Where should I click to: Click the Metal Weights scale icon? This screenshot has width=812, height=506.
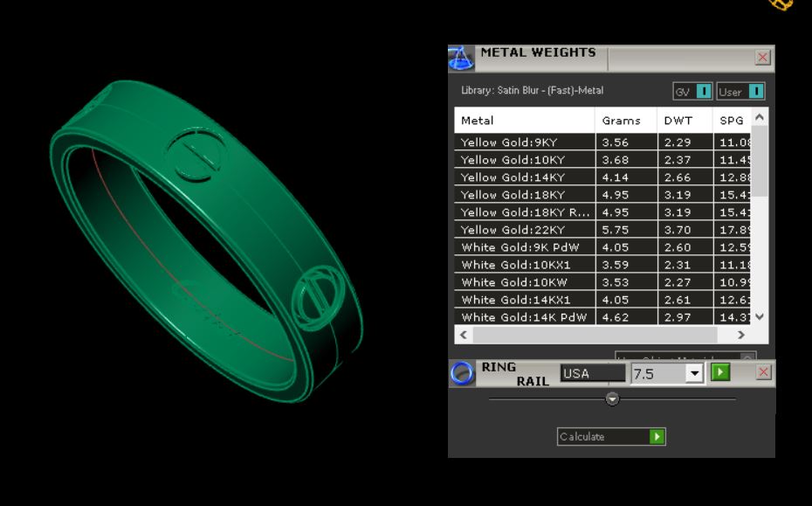(460, 58)
